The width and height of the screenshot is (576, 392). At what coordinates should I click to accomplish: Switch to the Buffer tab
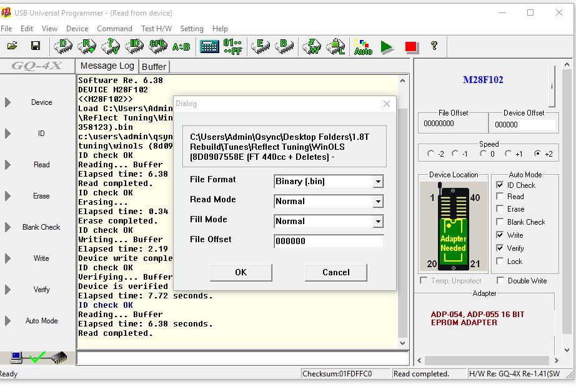154,67
